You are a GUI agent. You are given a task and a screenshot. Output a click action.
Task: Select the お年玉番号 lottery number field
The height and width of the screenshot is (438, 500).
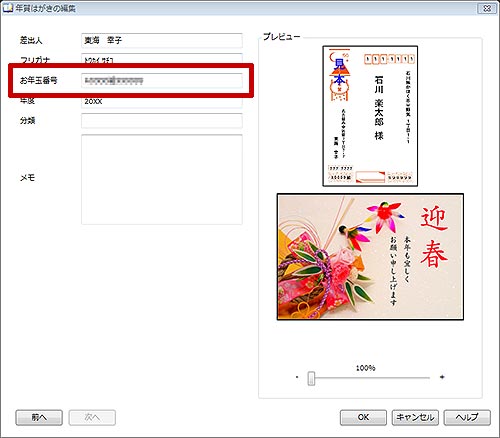pyautogui.click(x=162, y=80)
